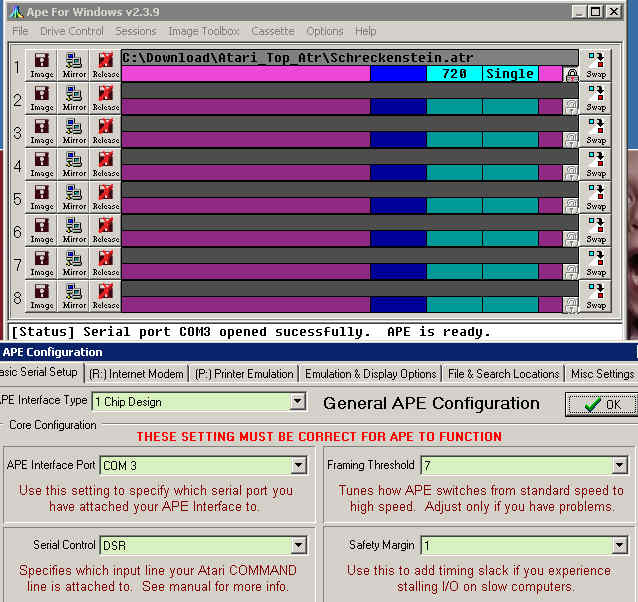The height and width of the screenshot is (602, 638).
Task: Open the APE Interface Port dropdown
Action: tap(299, 465)
